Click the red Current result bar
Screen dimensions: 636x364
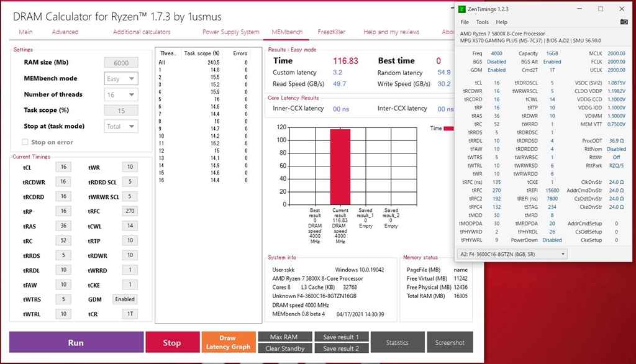click(340, 167)
